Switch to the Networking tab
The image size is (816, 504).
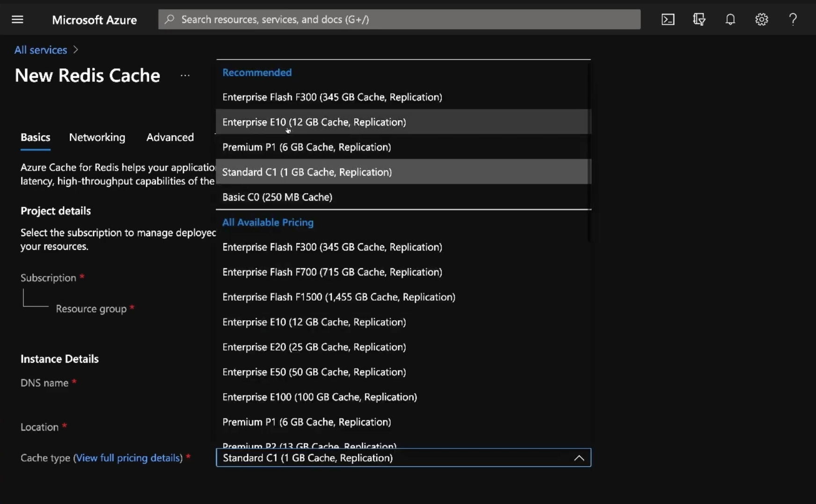[97, 137]
